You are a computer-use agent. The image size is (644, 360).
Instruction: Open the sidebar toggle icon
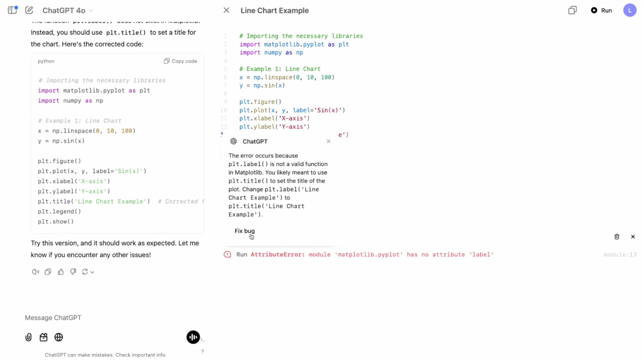12,10
